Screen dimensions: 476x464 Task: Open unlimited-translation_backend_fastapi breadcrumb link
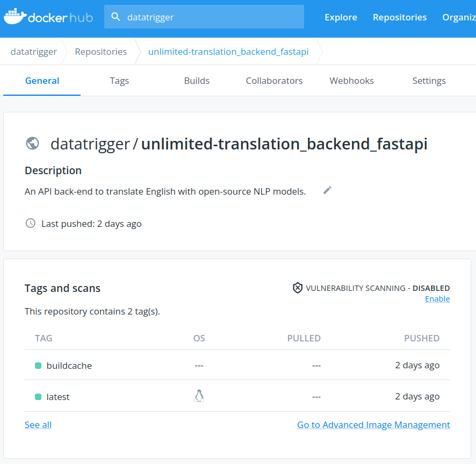tap(228, 52)
